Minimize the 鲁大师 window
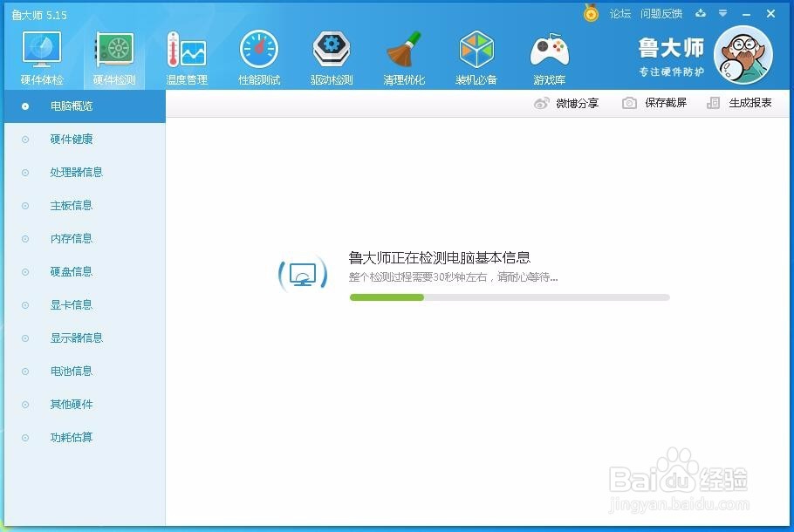This screenshot has width=794, height=532. pos(746,14)
